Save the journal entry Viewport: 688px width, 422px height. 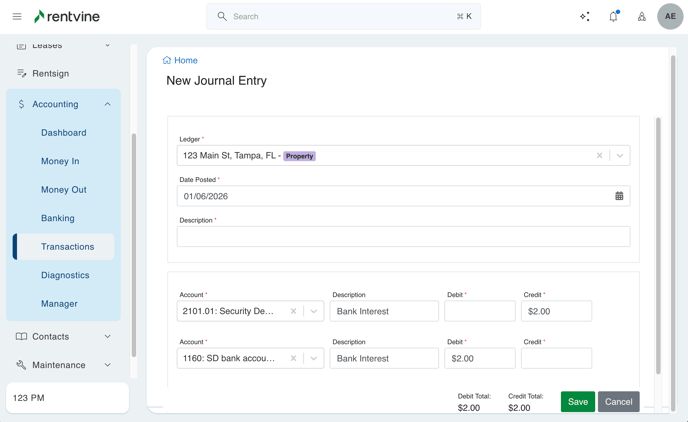coord(577,401)
